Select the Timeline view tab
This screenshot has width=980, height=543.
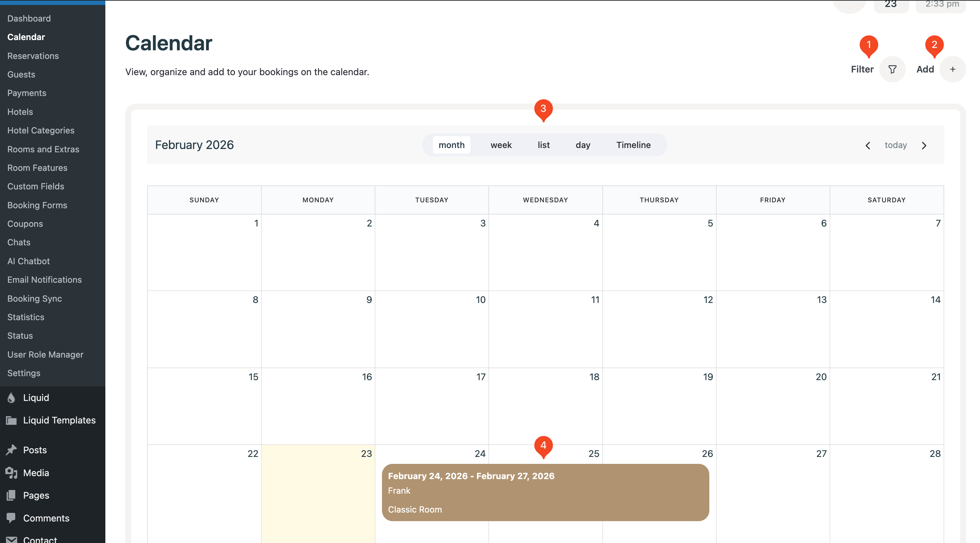633,145
